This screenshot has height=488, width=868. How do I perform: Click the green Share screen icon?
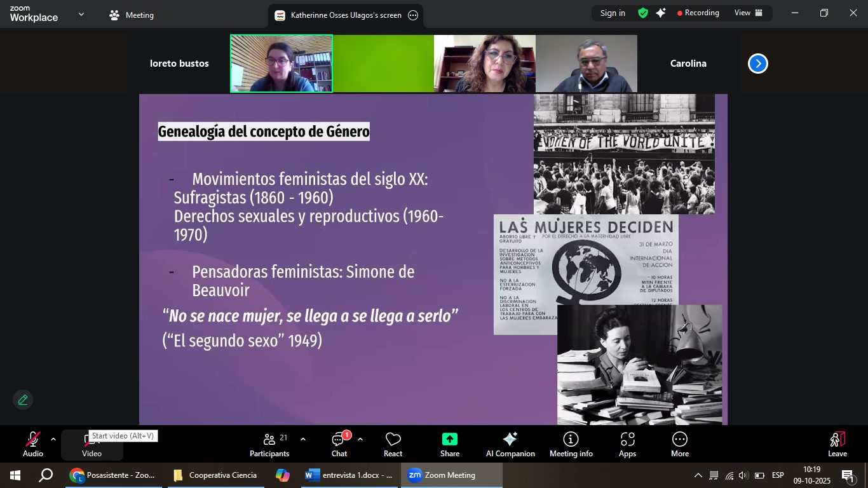(450, 440)
